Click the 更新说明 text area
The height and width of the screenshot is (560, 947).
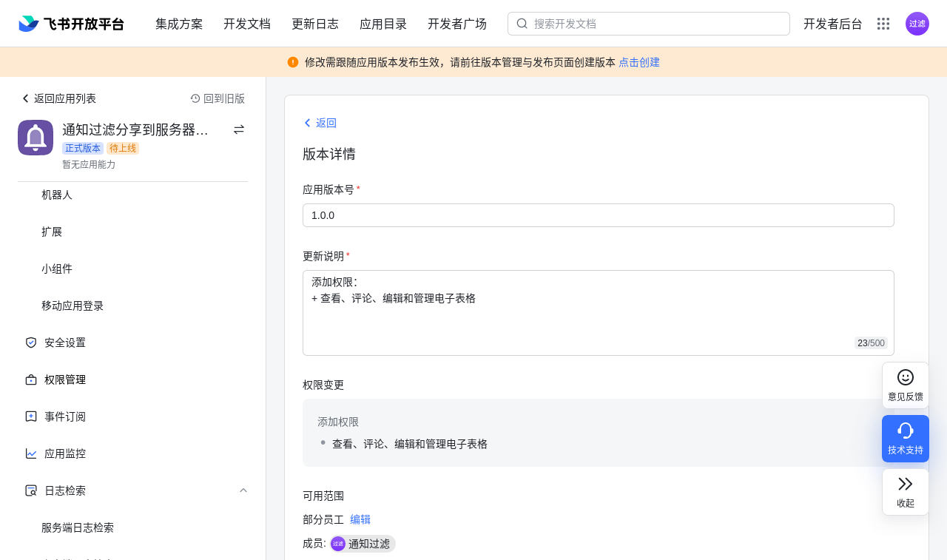pyautogui.click(x=599, y=313)
